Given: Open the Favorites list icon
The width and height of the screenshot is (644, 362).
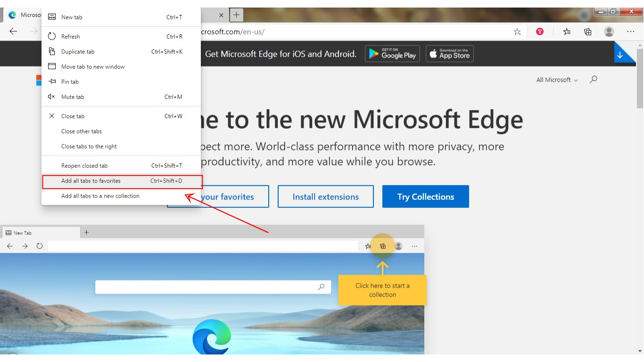Looking at the screenshot, I should 567,32.
